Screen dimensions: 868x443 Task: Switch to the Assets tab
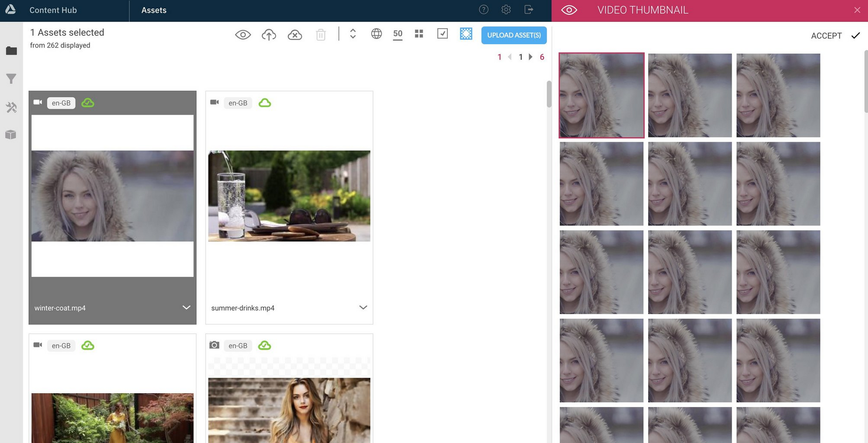(154, 10)
